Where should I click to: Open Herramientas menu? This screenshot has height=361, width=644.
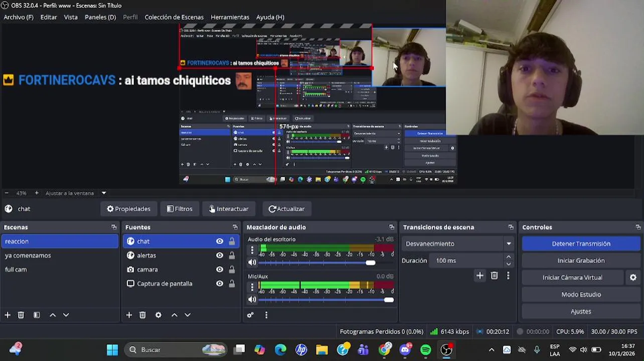pos(230,17)
